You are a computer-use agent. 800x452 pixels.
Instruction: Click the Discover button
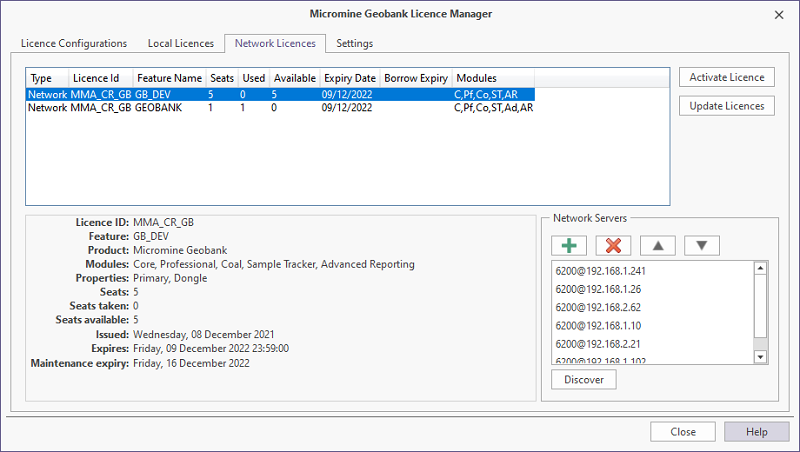pyautogui.click(x=584, y=380)
